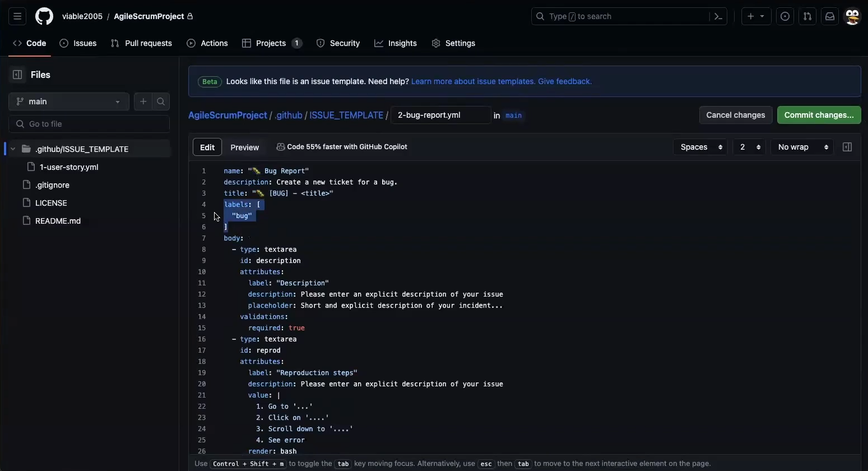Open the Actions tab
This screenshot has height=471, width=868.
tap(207, 43)
